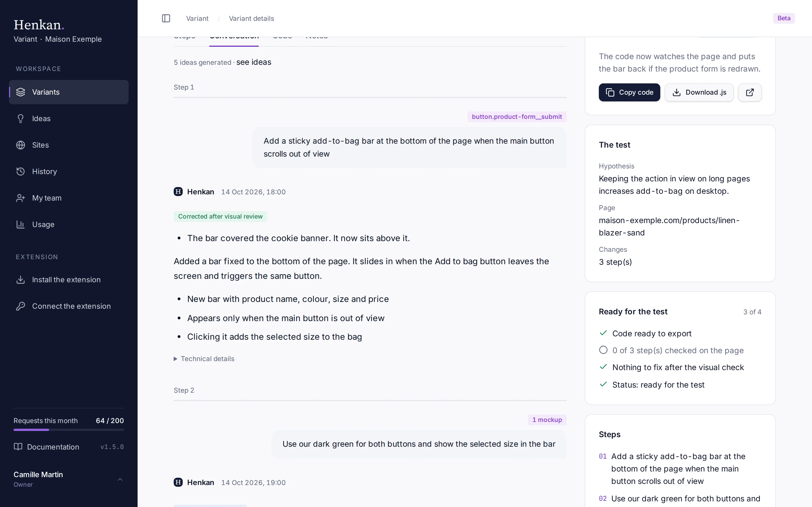The width and height of the screenshot is (812, 507).
Task: Expand the Camille Martin account menu chevron
Action: coord(120,479)
